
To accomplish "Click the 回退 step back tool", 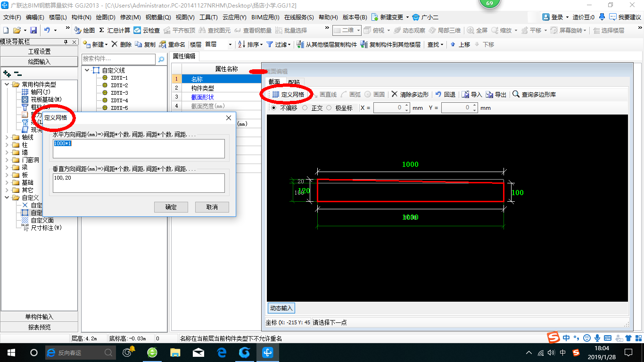I will (x=445, y=94).
